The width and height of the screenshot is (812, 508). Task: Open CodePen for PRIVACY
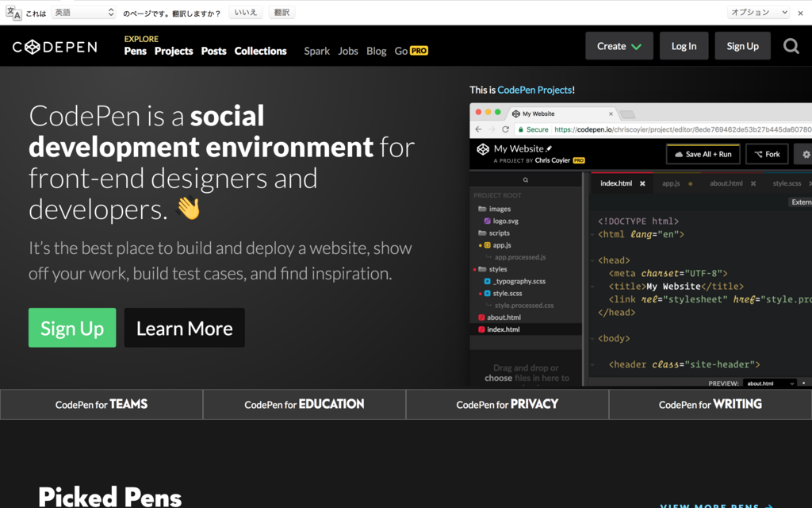[507, 404]
